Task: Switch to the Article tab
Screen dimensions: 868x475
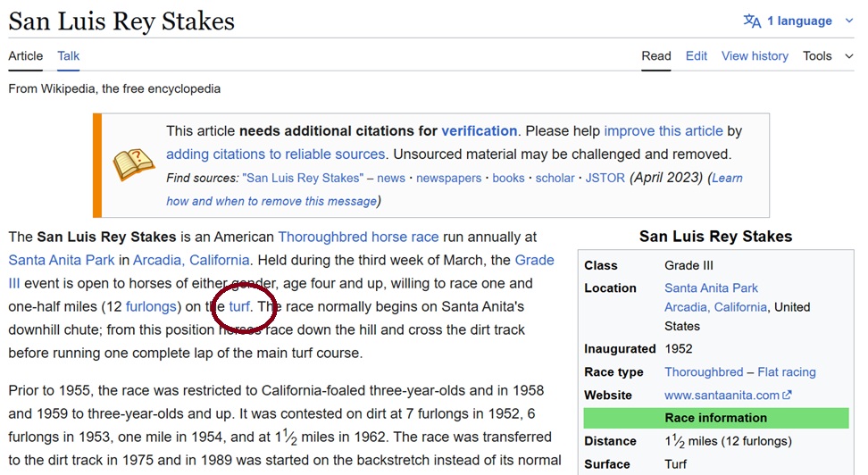Action: 26,56
